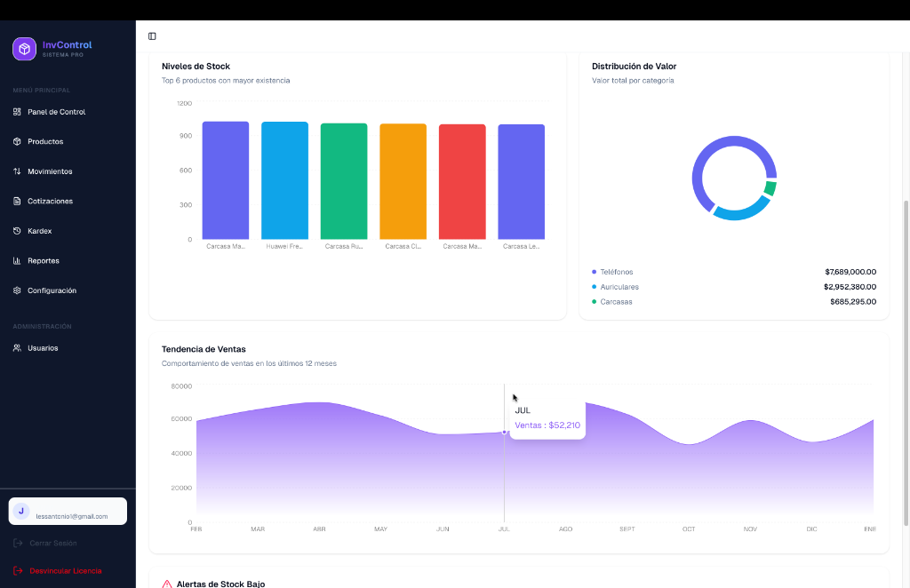Click the orange bar in stock chart

[x=403, y=182]
